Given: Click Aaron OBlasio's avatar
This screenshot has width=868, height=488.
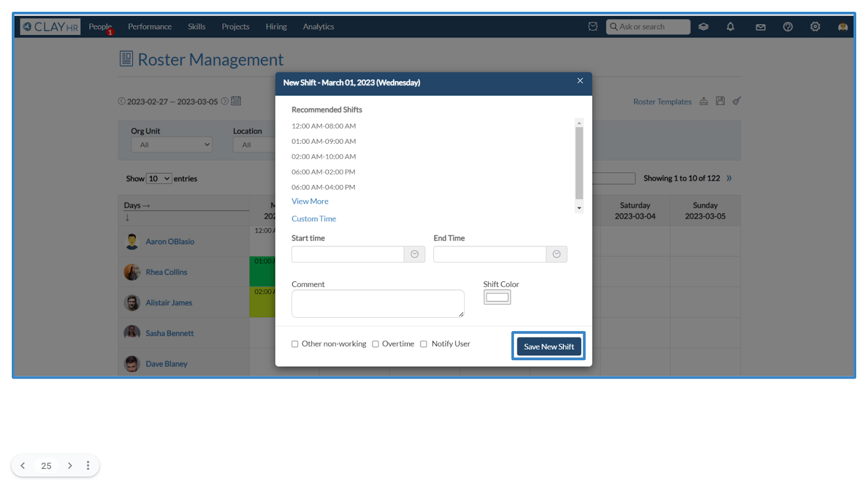Looking at the screenshot, I should tap(132, 241).
